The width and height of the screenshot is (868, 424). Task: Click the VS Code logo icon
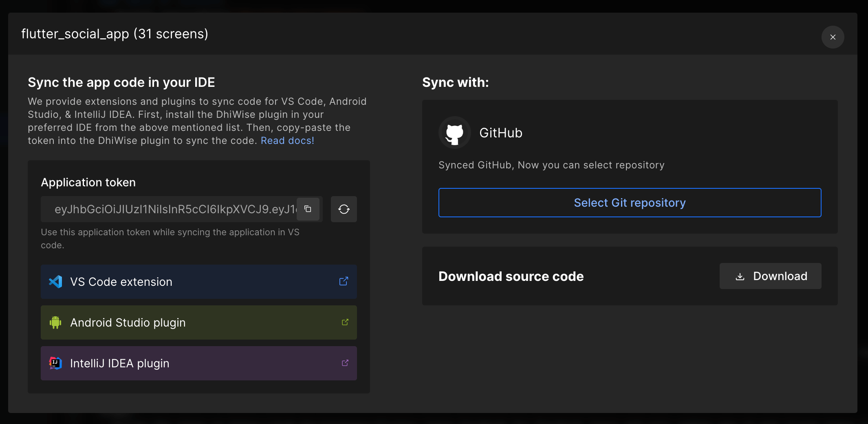pyautogui.click(x=55, y=282)
